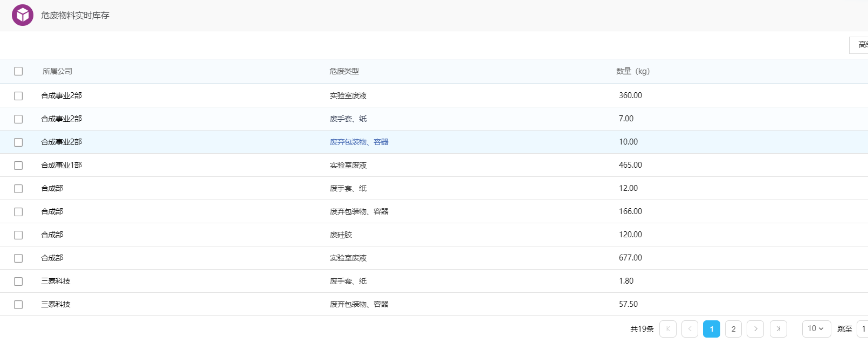Click the purple cube inventory icon
Screen dimensions: 868x357
23,15
